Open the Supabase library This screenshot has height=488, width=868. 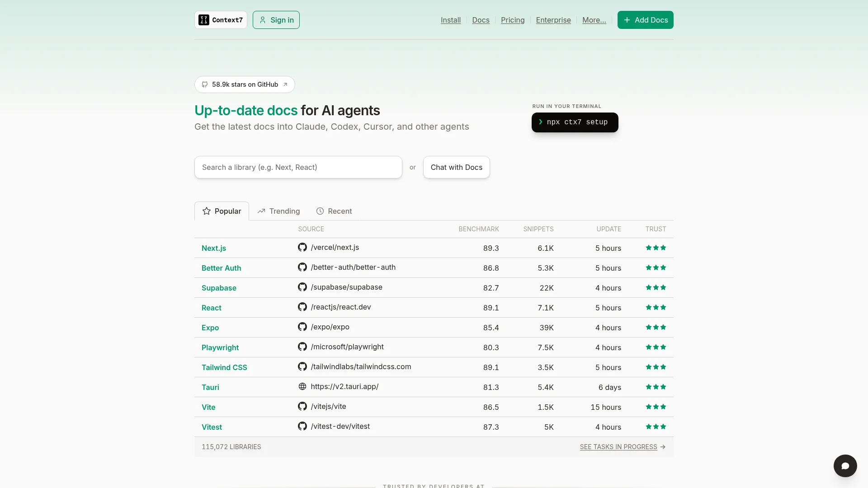click(219, 288)
